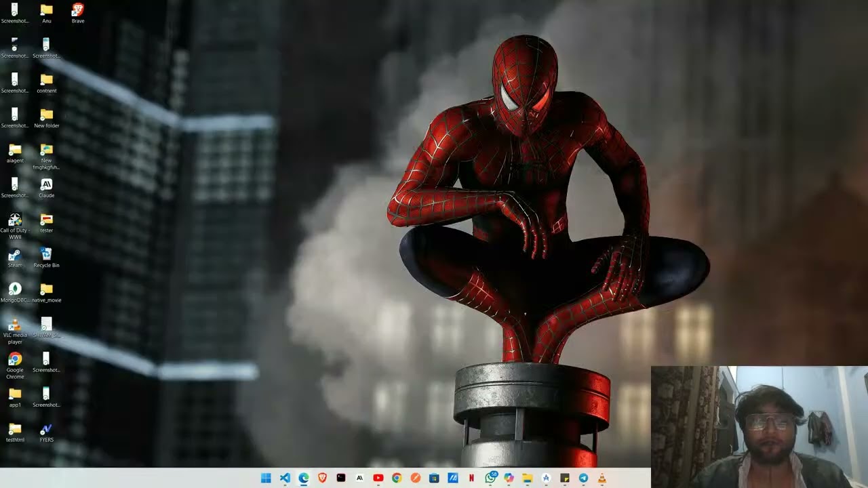Launch Copilot from the taskbar
868x488 pixels.
(509, 478)
